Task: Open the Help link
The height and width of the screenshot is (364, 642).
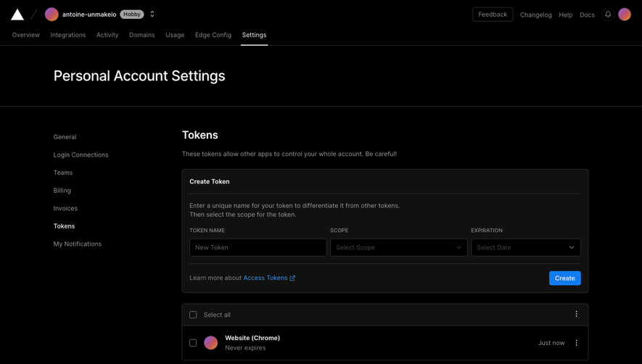Action: pyautogui.click(x=565, y=15)
